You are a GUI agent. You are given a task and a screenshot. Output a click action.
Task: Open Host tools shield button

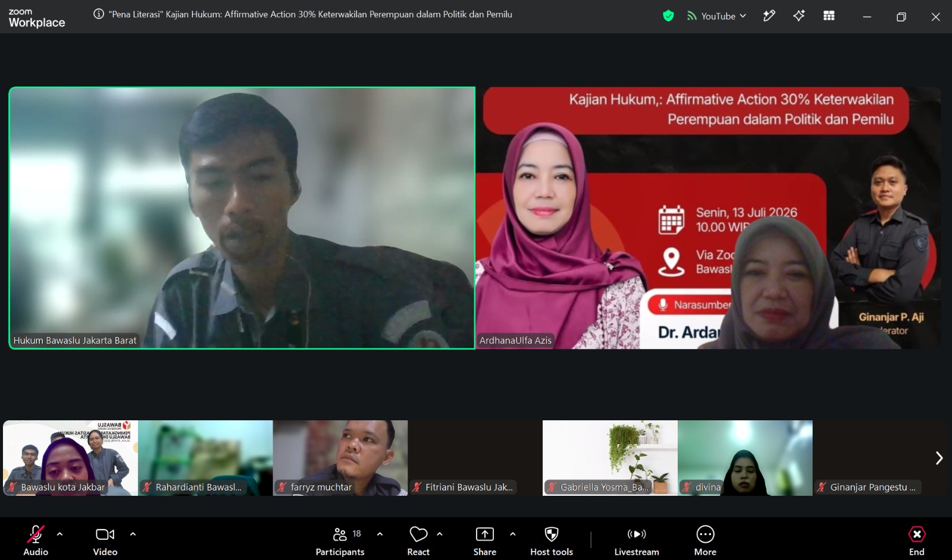click(x=552, y=541)
